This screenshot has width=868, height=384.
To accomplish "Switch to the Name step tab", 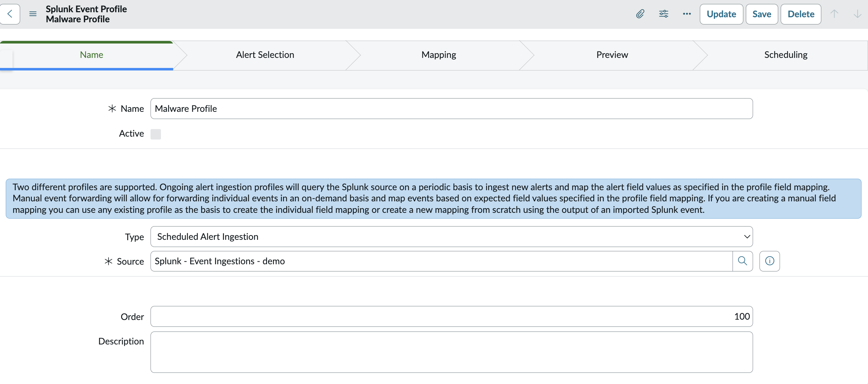I will (x=91, y=55).
